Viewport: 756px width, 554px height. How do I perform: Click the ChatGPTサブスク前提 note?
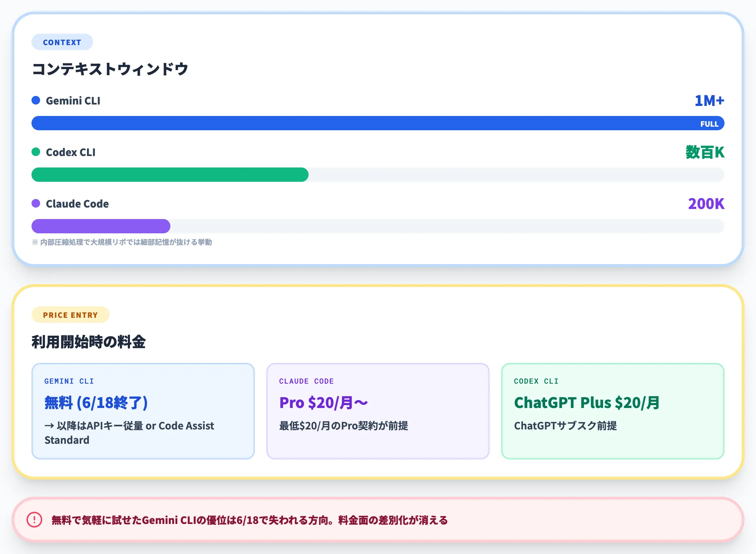(x=566, y=426)
